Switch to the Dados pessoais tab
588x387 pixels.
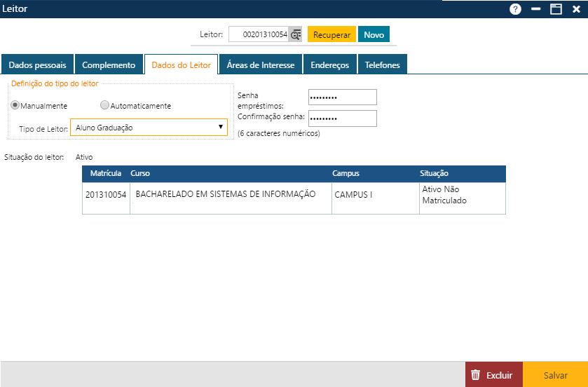[x=37, y=65]
